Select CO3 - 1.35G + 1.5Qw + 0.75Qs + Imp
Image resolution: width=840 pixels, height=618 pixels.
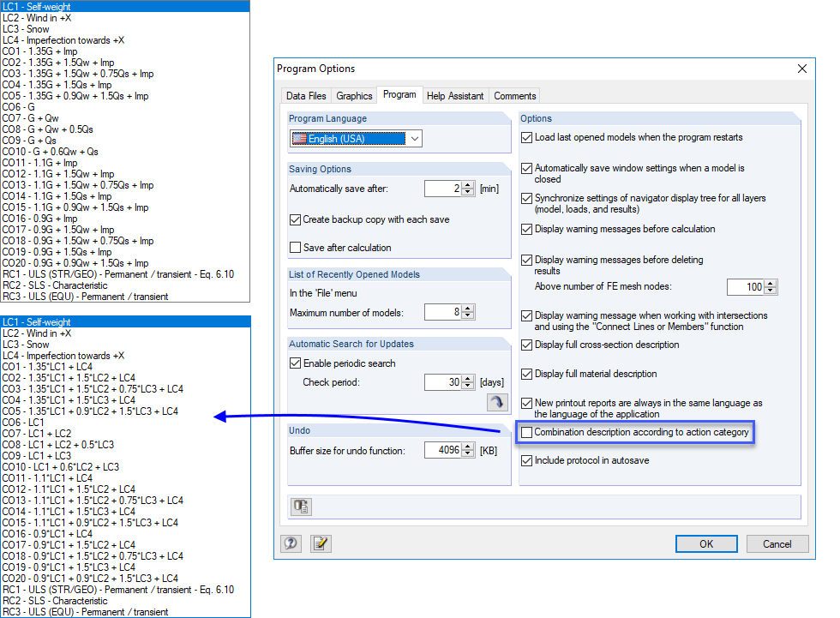pos(125,74)
